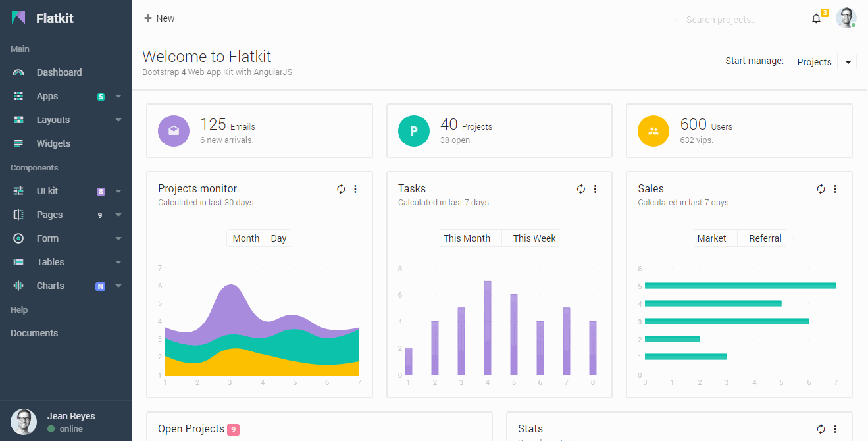868x441 pixels.
Task: Refresh the Projects monitor chart
Action: 341,189
